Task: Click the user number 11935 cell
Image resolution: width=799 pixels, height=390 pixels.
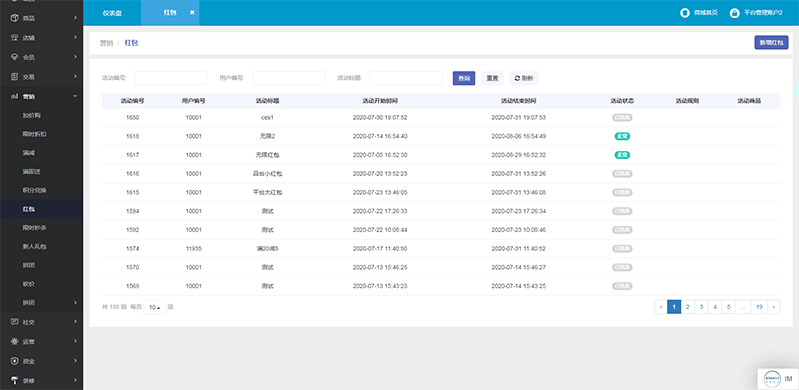Action: (x=194, y=249)
